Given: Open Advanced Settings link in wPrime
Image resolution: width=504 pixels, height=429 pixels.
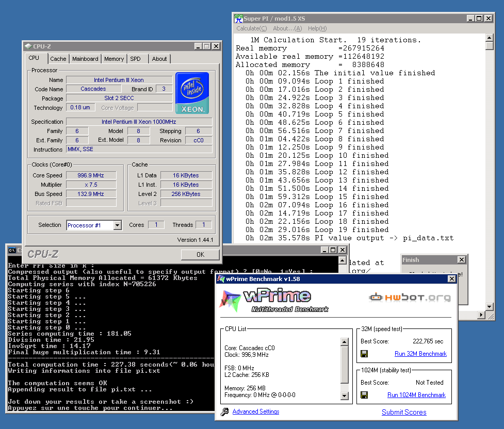Looking at the screenshot, I should click(256, 411).
